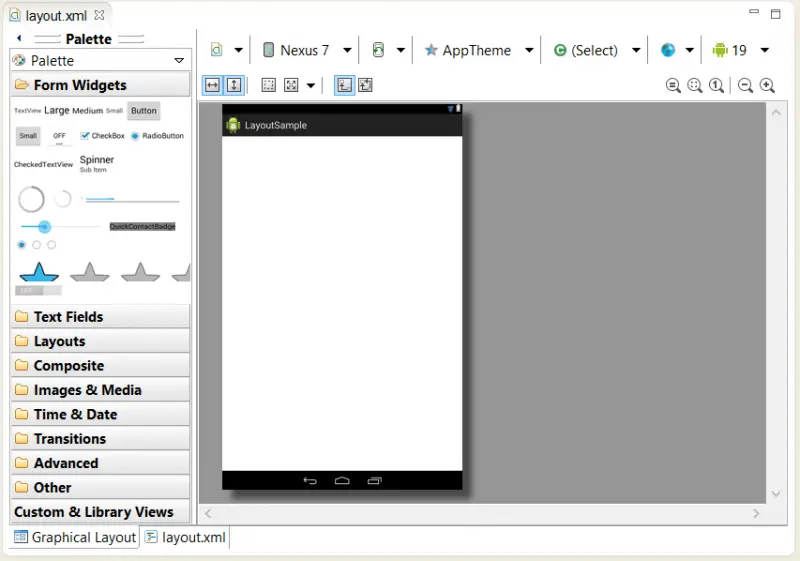The width and height of the screenshot is (800, 561).
Task: Click the configuration file icon in toolbar
Action: tap(216, 50)
